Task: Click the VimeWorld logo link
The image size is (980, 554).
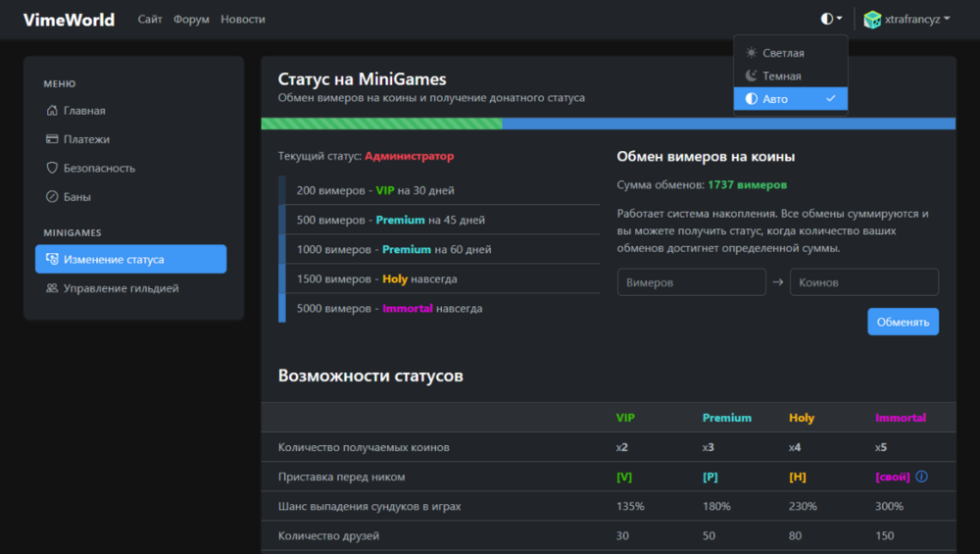Action: pyautogui.click(x=69, y=20)
